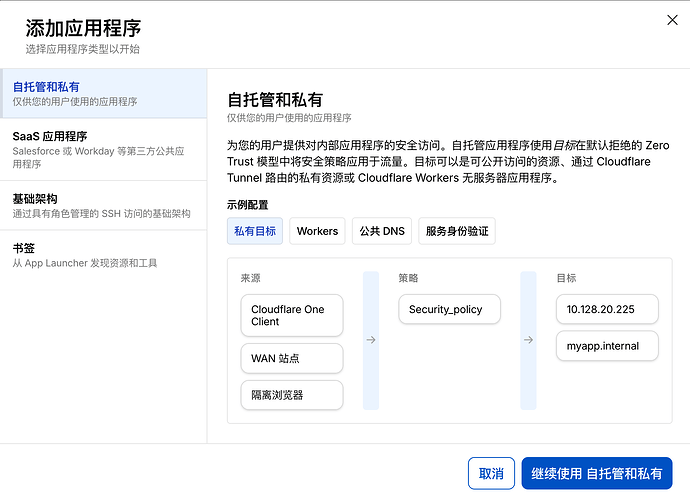
Task: Click the 目标 column label
Action: [566, 278]
